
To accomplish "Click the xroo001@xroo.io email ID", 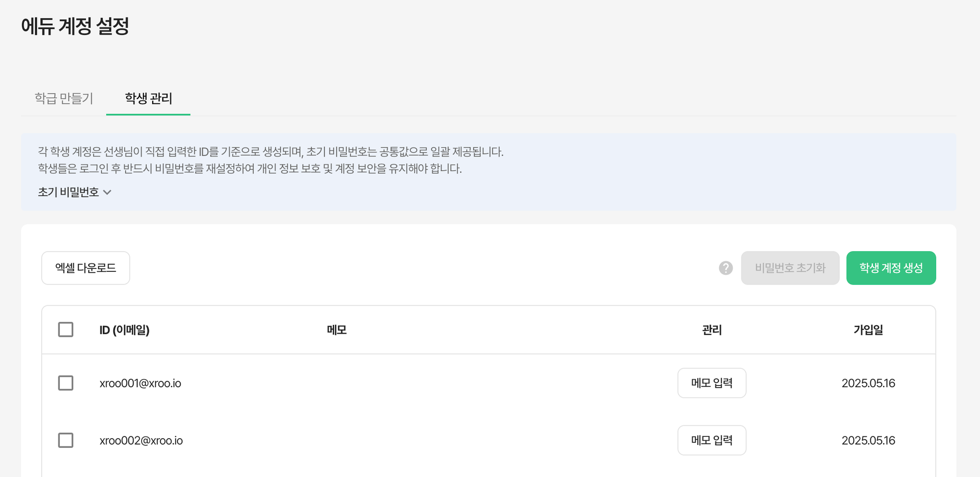I will 140,383.
